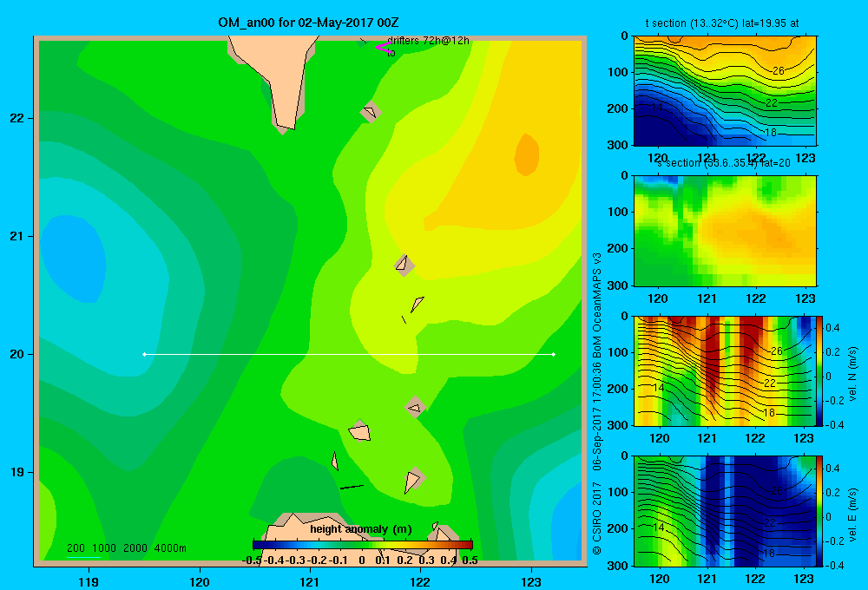Open the temperature section plot

pos(725,91)
